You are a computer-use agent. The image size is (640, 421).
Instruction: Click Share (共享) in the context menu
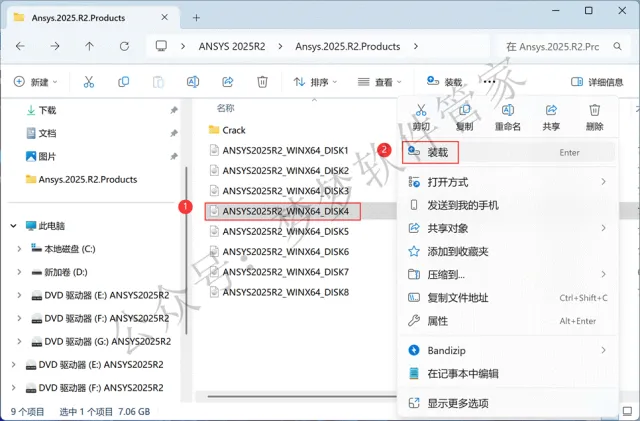(x=551, y=118)
